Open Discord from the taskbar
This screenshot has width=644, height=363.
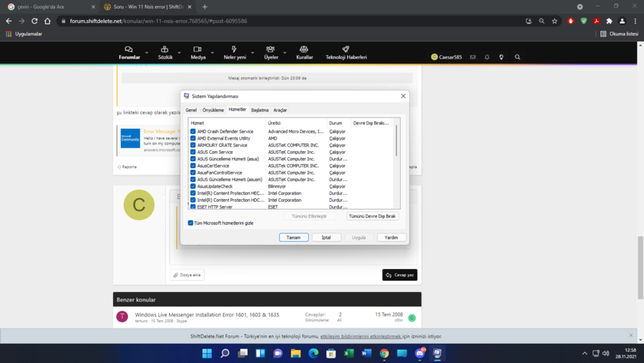(x=420, y=354)
